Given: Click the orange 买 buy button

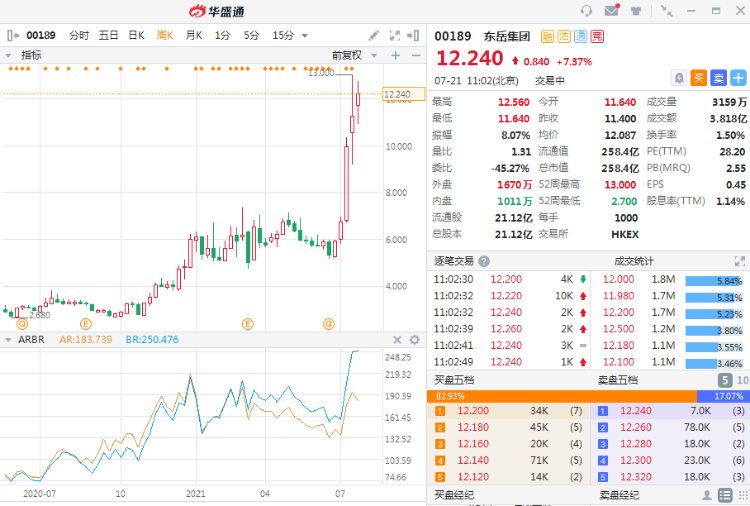Looking at the screenshot, I should 698,78.
